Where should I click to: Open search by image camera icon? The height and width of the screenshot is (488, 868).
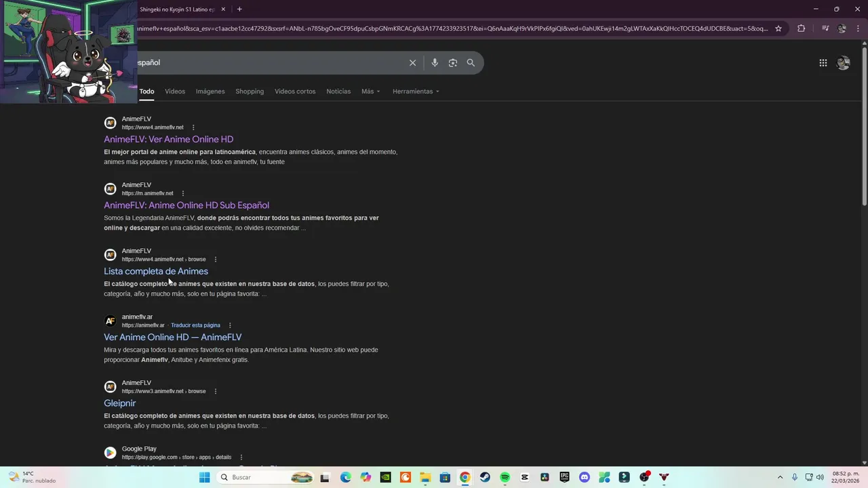452,62
